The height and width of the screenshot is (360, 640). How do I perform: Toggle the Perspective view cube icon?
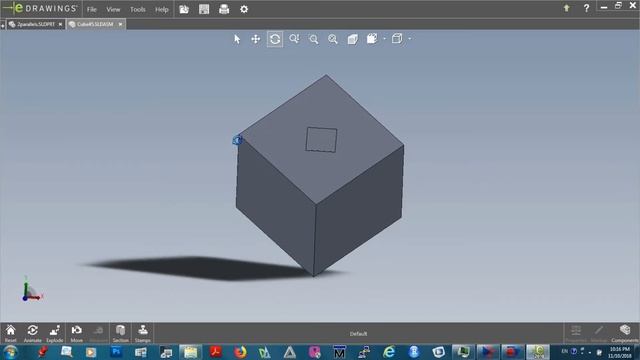click(353, 39)
